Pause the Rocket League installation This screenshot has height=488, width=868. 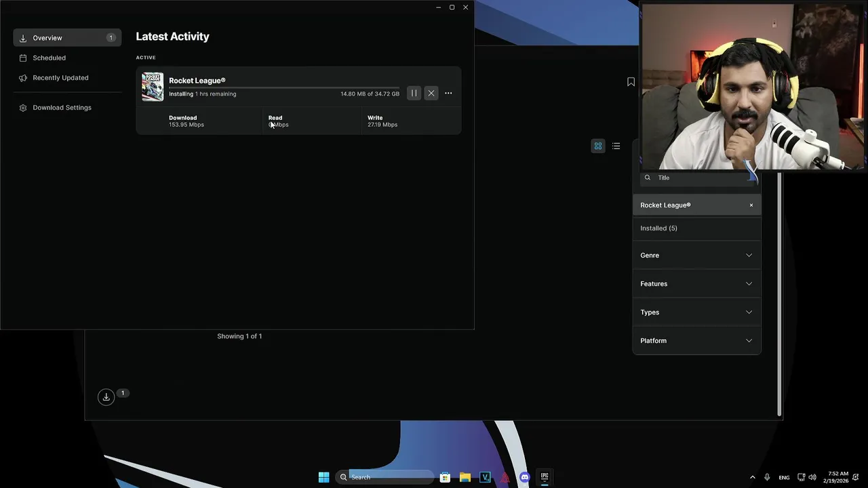414,93
